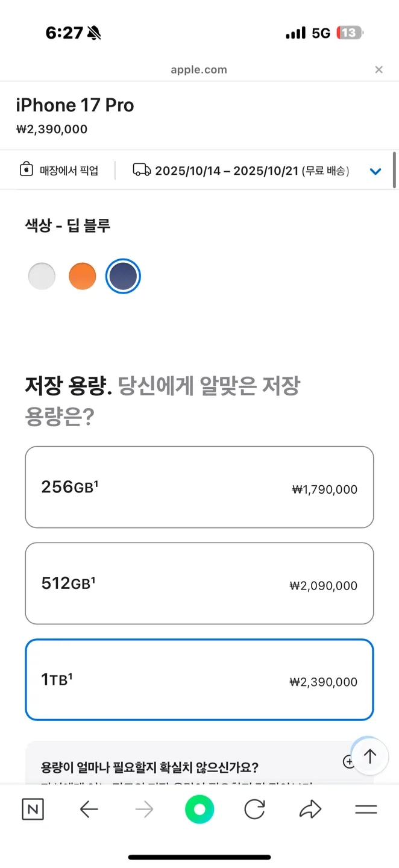Expand the storage help plus icon
399x868 pixels.
pos(348,761)
